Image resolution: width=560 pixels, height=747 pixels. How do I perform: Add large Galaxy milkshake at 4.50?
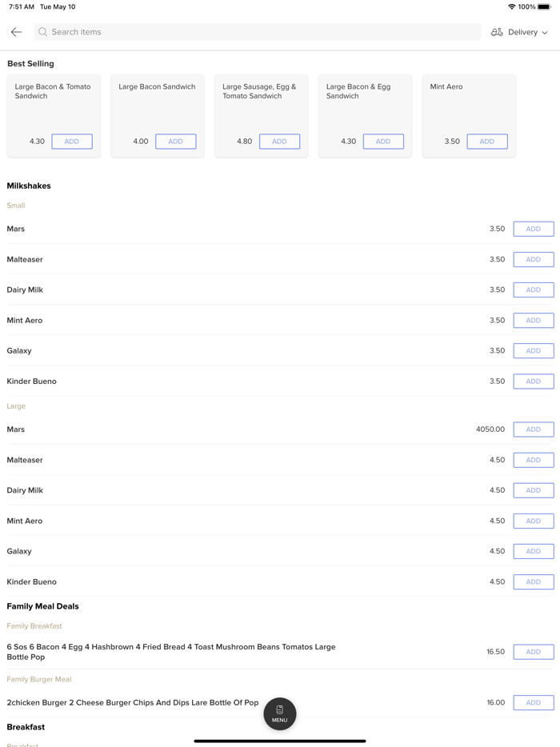tap(534, 551)
